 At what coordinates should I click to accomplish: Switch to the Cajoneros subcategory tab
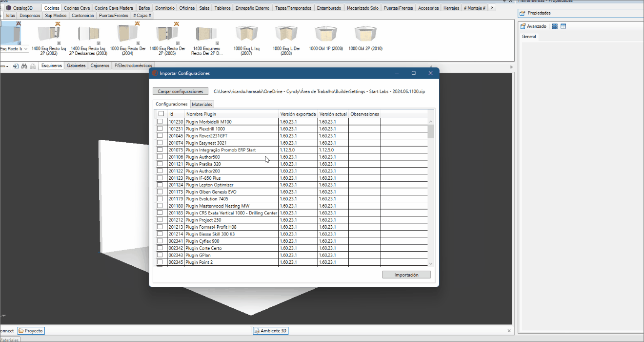[x=100, y=65]
